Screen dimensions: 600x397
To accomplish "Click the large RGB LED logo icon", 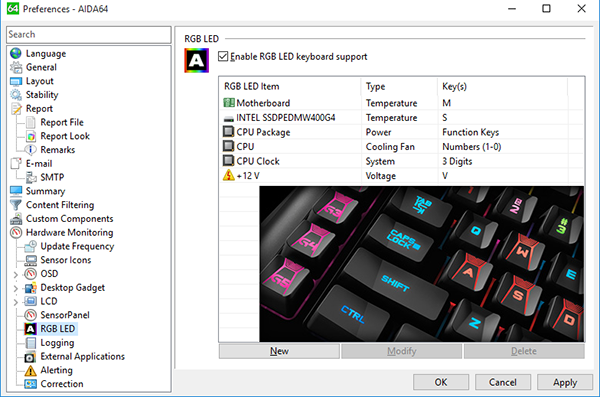I will click(x=197, y=60).
